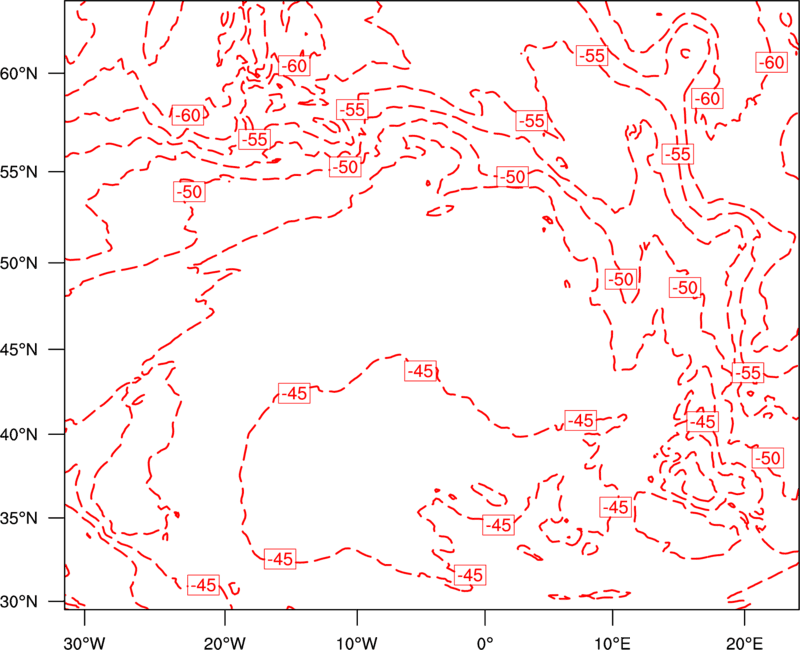This screenshot has height=650, width=800.
Task: Select the 10°W longitude axis label
Action: (x=357, y=643)
